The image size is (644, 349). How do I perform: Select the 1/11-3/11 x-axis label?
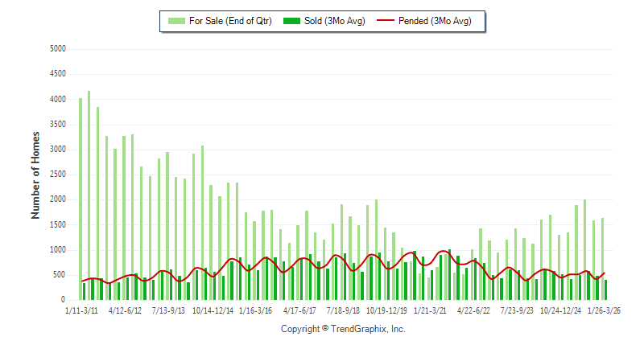click(82, 309)
